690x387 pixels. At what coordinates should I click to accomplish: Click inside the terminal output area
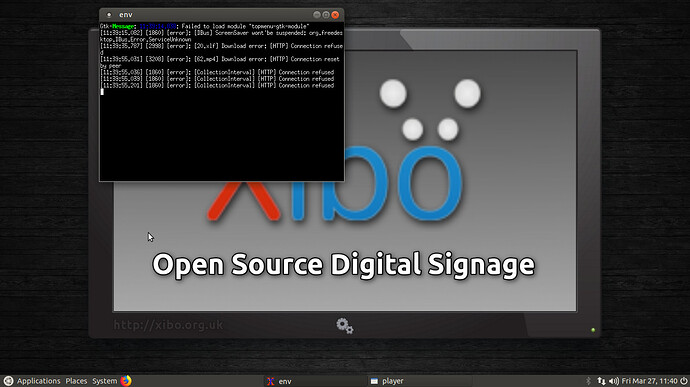[x=221, y=101]
